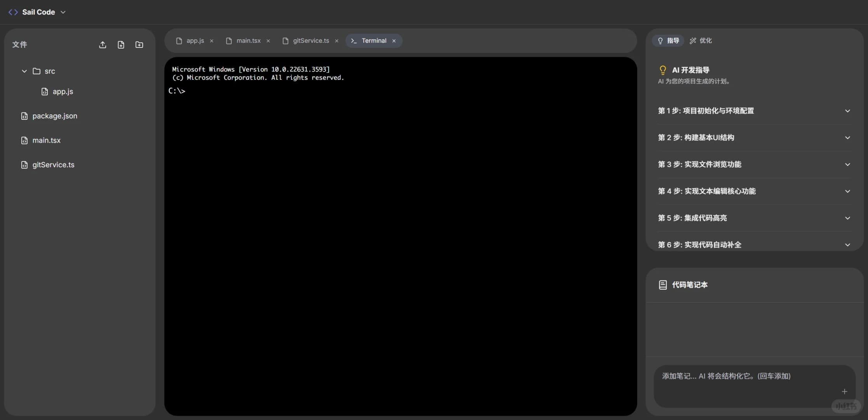This screenshot has width=868, height=420.
Task: Expand 第 5 步: 集成代码高亮
Action: (x=754, y=218)
